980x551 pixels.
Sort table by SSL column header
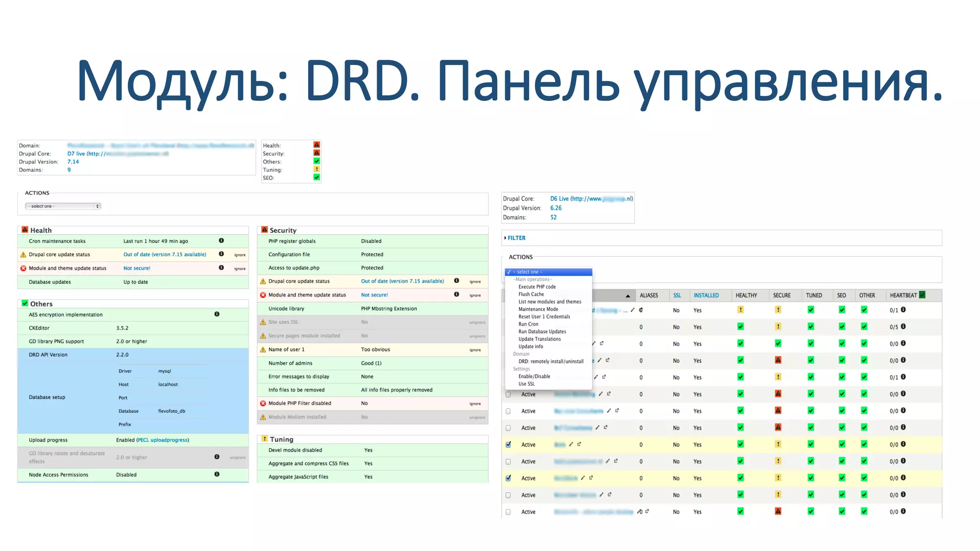click(x=677, y=295)
